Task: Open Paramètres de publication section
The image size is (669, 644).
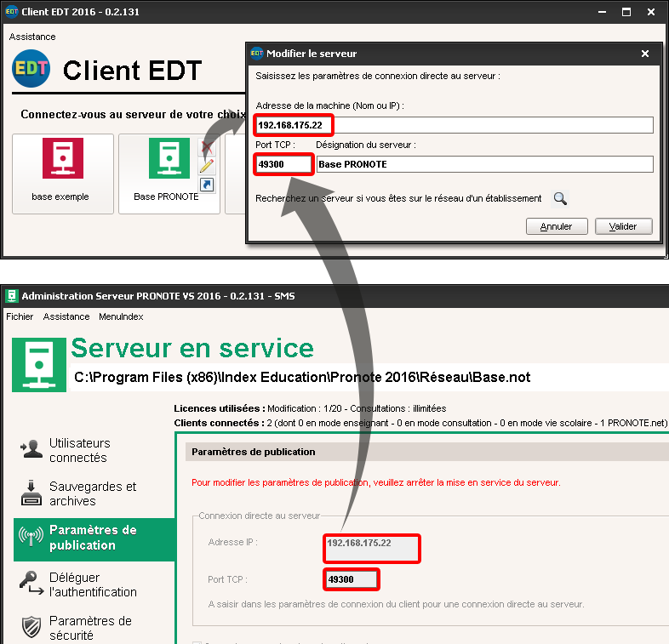Action: point(94,539)
